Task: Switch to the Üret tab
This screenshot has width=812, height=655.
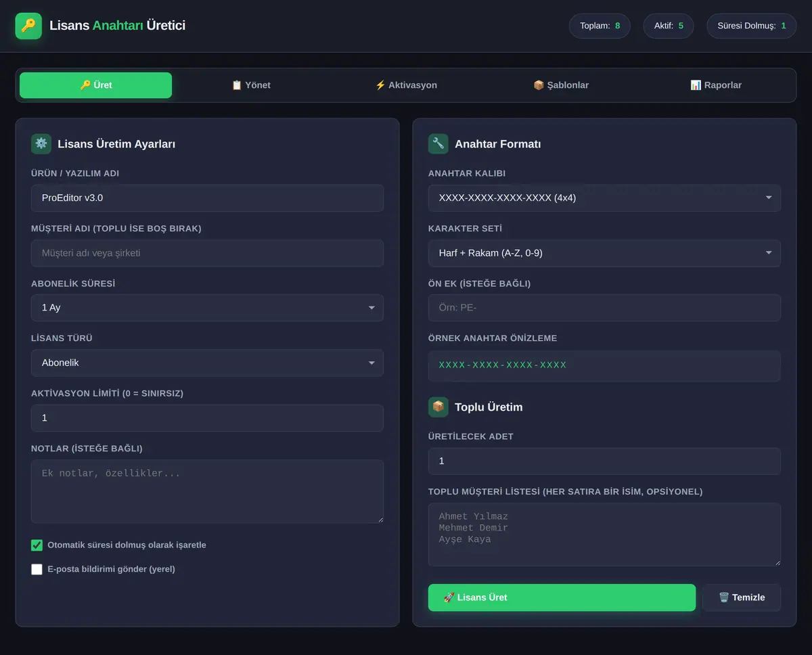Action: click(x=96, y=85)
